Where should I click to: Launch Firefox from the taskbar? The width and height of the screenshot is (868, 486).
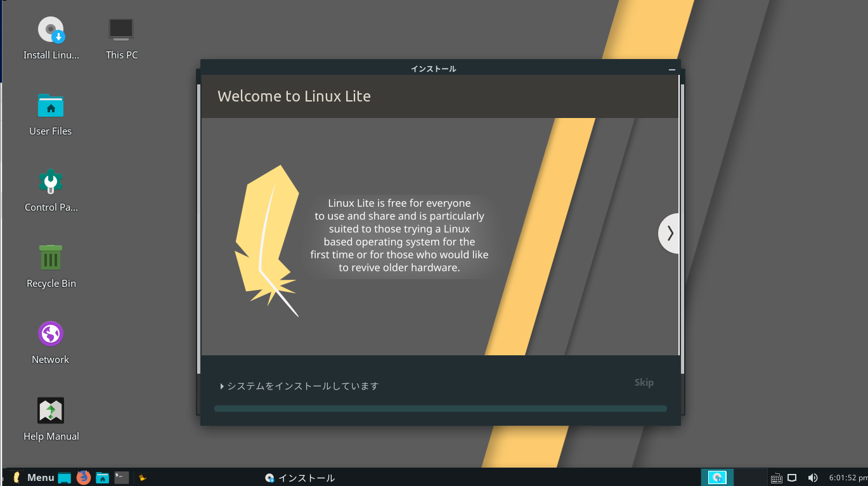83,478
